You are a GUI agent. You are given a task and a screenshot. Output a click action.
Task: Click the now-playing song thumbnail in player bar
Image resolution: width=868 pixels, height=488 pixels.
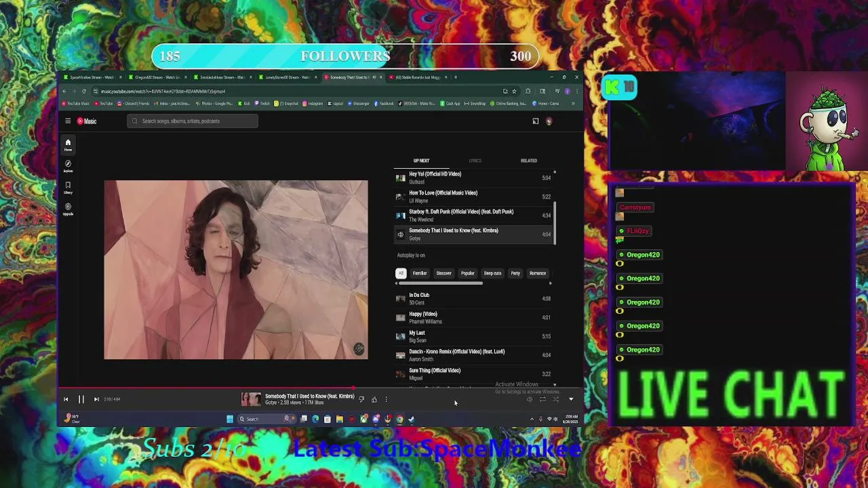pyautogui.click(x=251, y=399)
